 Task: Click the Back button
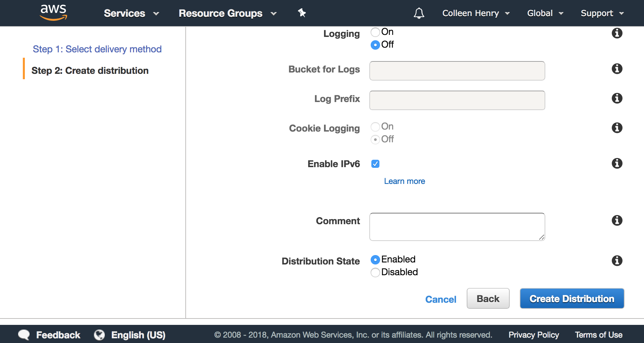488,298
